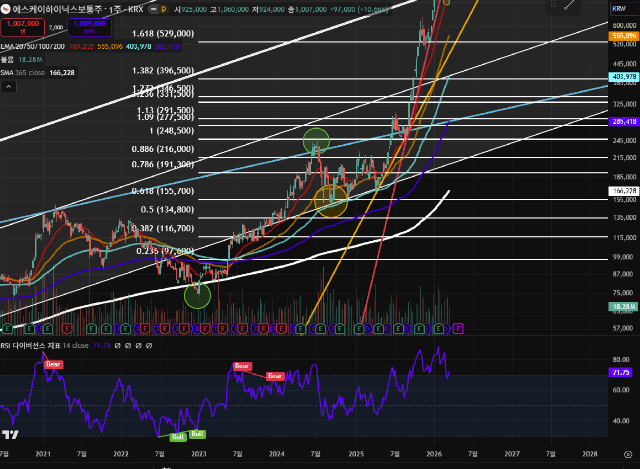Select the EMA 20/50/100/200 indicator legend
Image resolution: width=640 pixels, height=469 pixels.
[x=33, y=47]
